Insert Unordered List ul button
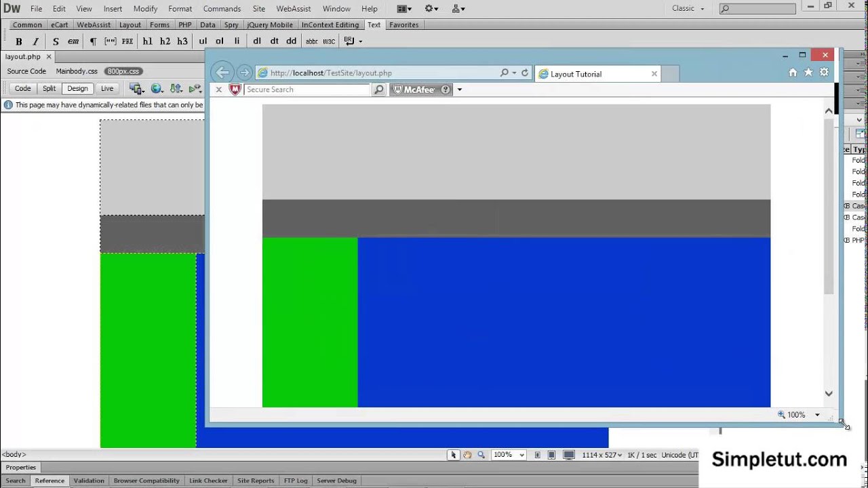The height and width of the screenshot is (488, 868). click(x=203, y=41)
